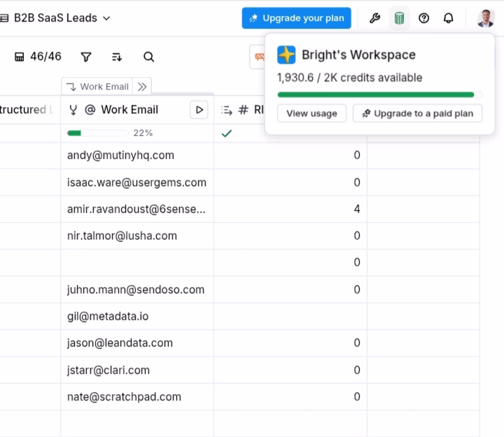Click the Bright's Workspace title
504x437 pixels.
[x=358, y=55]
